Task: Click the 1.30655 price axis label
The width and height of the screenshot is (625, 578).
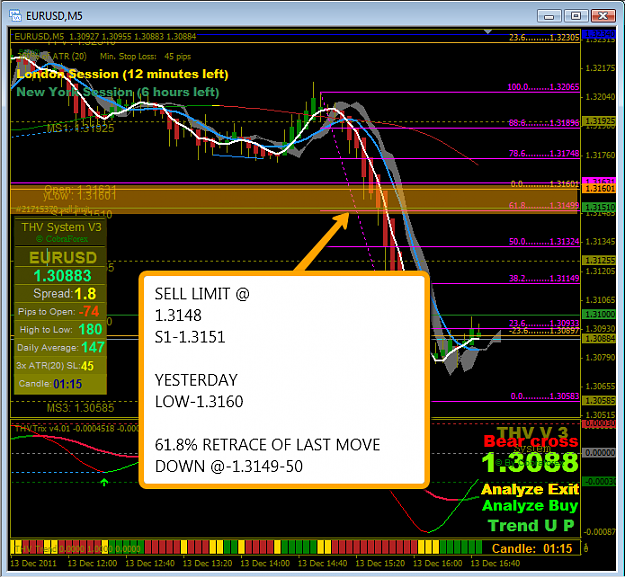Action: pos(600,386)
